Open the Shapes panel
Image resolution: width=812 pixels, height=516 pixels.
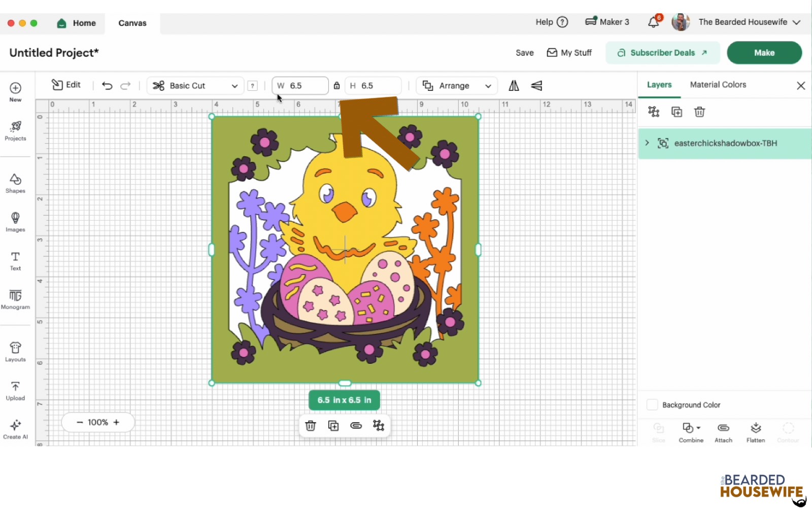point(15,183)
